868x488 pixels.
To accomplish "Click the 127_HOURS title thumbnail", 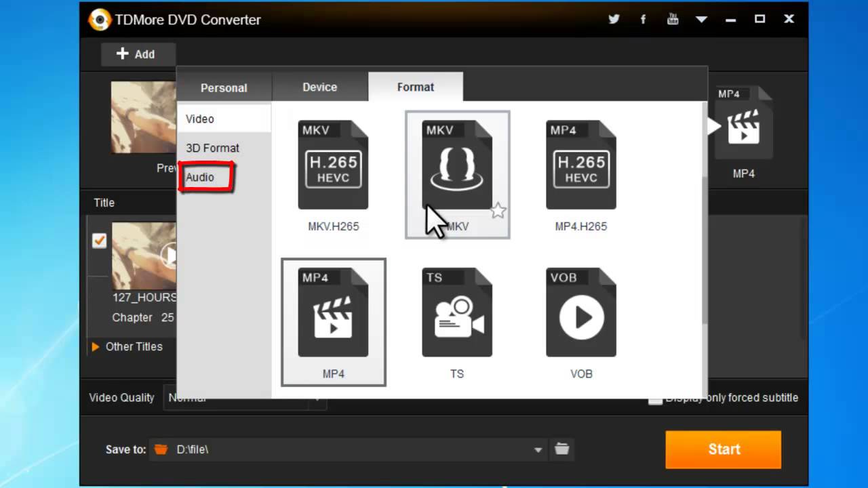I will point(144,256).
